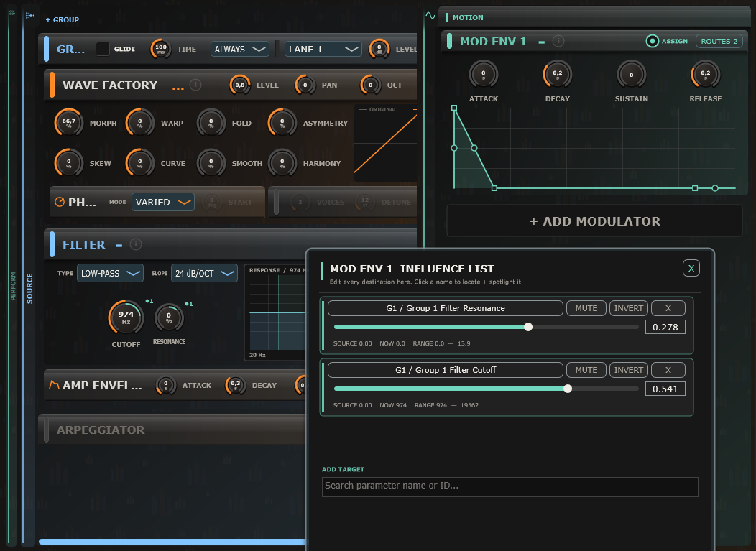
Task: Click the group Level dB knob
Action: pyautogui.click(x=379, y=49)
